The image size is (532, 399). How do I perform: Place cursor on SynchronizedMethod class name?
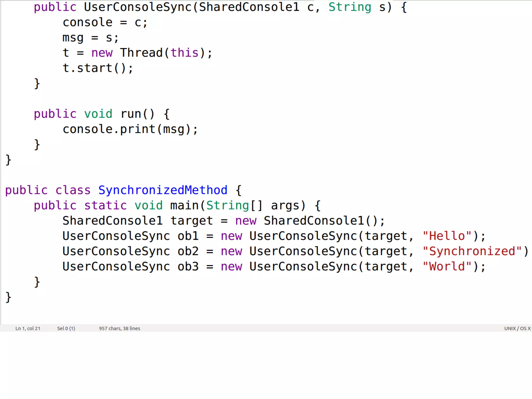pyautogui.click(x=163, y=190)
